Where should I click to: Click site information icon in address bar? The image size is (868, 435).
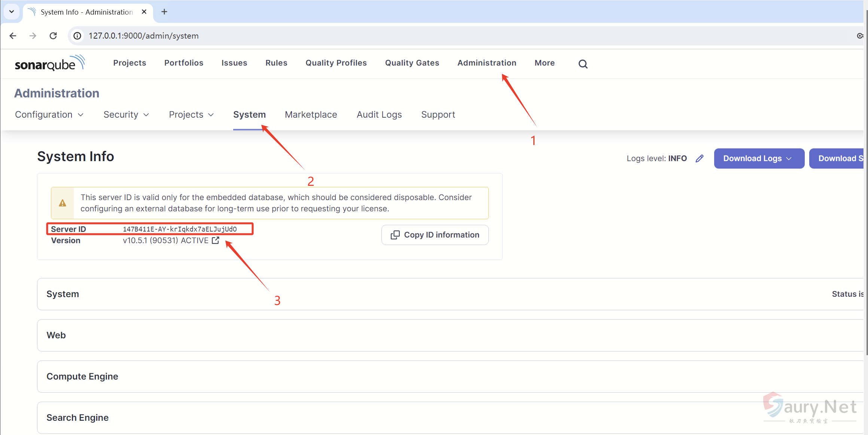77,36
